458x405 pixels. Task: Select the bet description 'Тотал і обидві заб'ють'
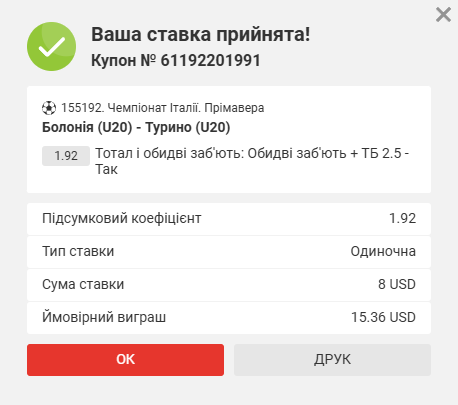tap(170, 153)
